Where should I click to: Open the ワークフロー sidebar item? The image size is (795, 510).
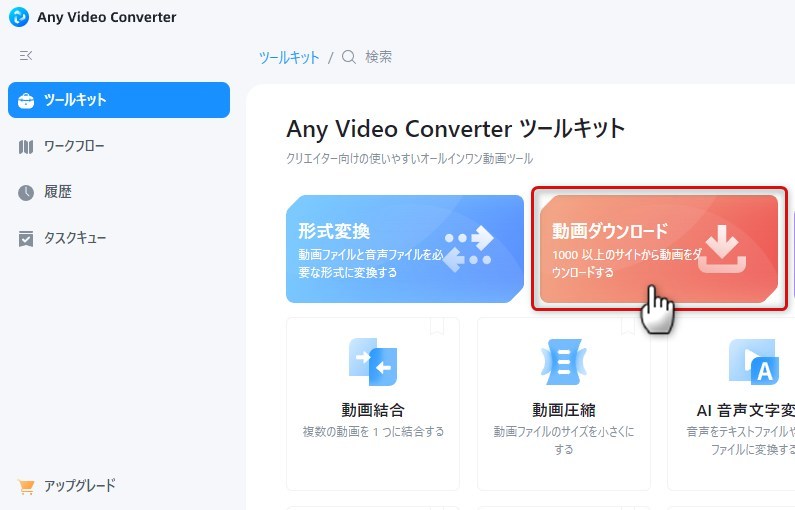coord(119,147)
